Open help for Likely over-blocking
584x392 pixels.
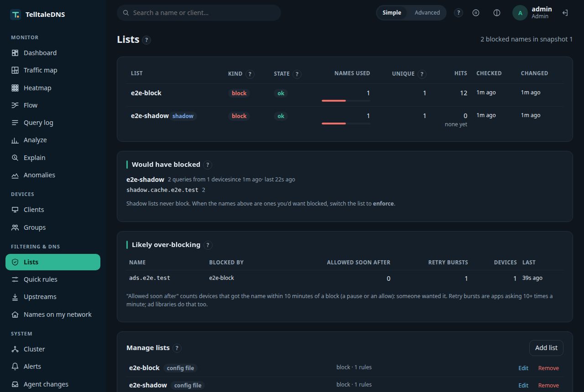(208, 245)
